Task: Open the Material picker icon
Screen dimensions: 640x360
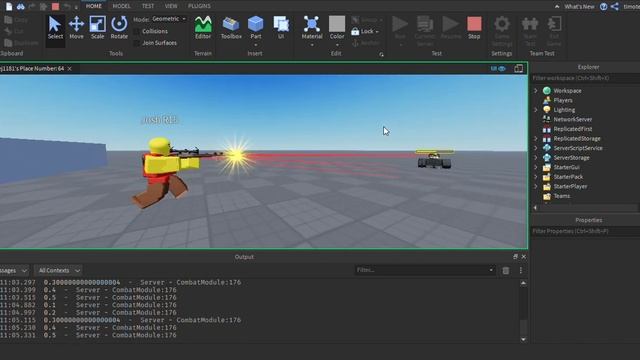Action: pos(311,24)
